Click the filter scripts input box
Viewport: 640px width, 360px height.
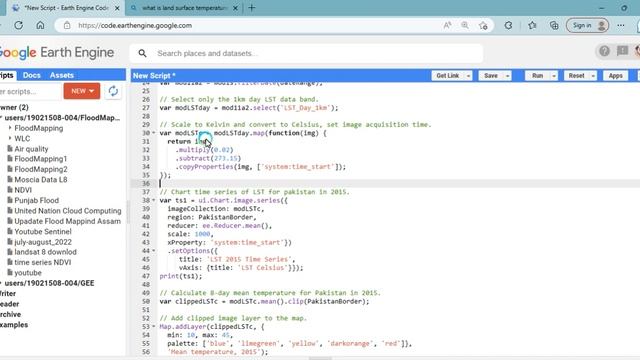(29, 91)
